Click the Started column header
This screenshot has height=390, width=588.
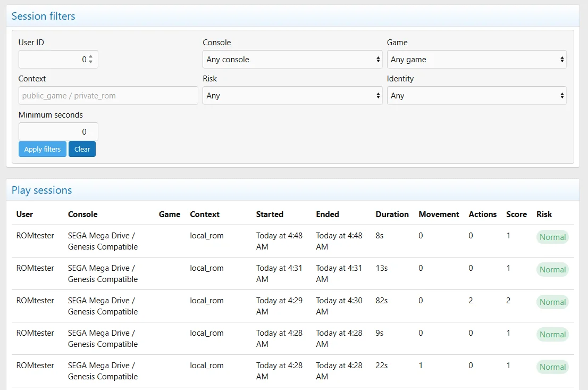pos(270,214)
